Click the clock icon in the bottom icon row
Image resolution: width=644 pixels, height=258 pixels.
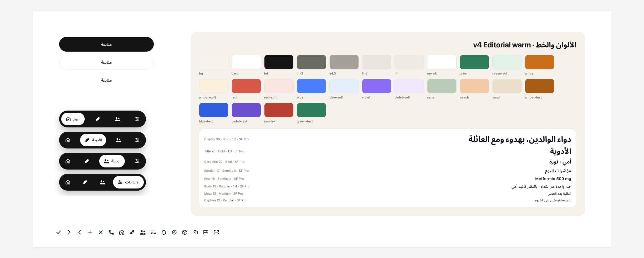(x=174, y=232)
